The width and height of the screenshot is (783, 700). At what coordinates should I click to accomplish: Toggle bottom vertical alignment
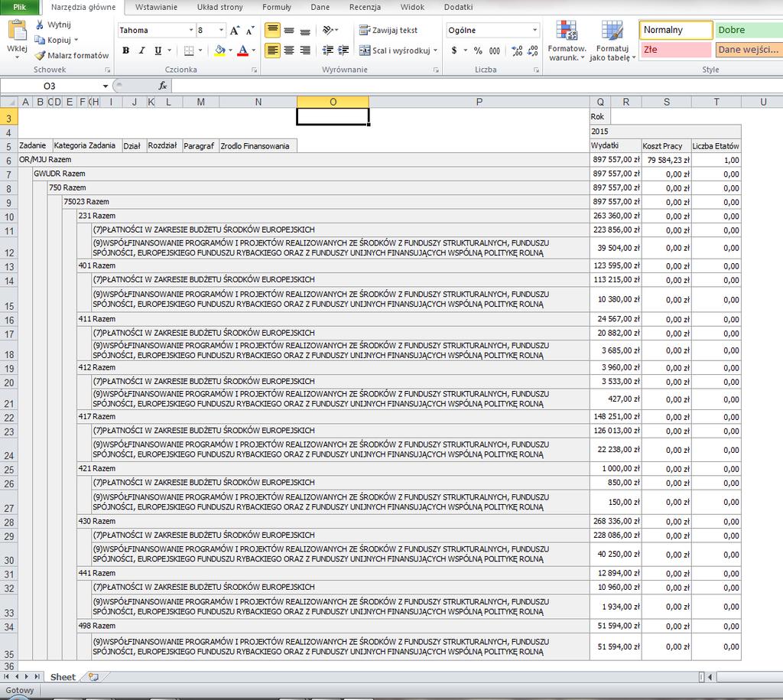click(x=305, y=31)
